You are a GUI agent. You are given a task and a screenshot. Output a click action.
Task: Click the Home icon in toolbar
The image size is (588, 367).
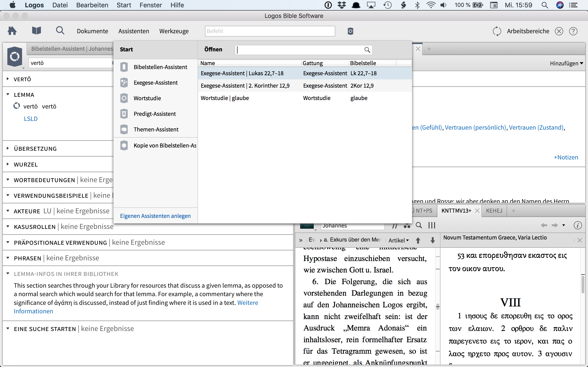point(12,31)
